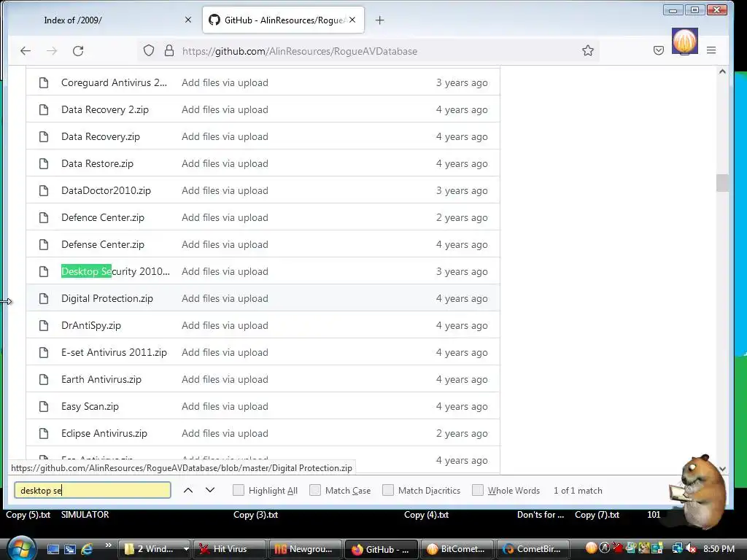Launch Internet Explorer from quick launch
747x560 pixels.
pos(88,549)
